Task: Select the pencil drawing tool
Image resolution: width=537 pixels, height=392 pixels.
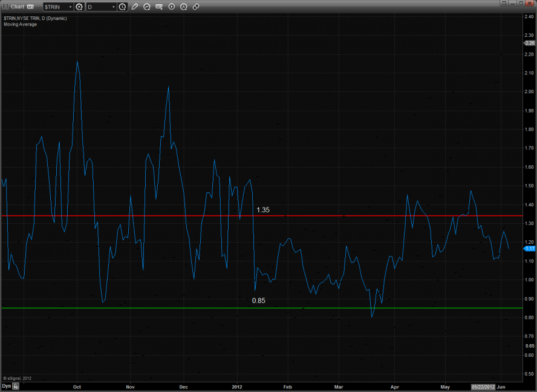Action: (134, 7)
